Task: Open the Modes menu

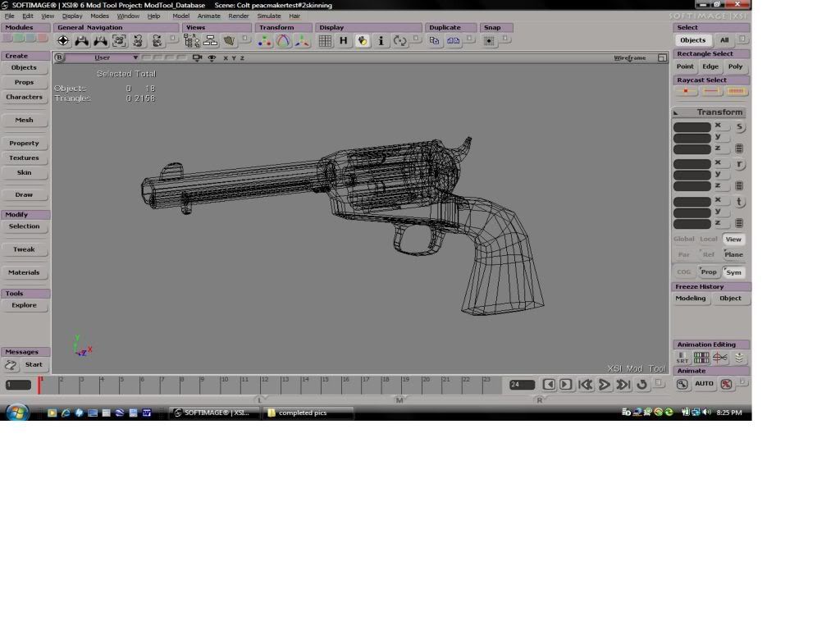Action: pos(99,16)
